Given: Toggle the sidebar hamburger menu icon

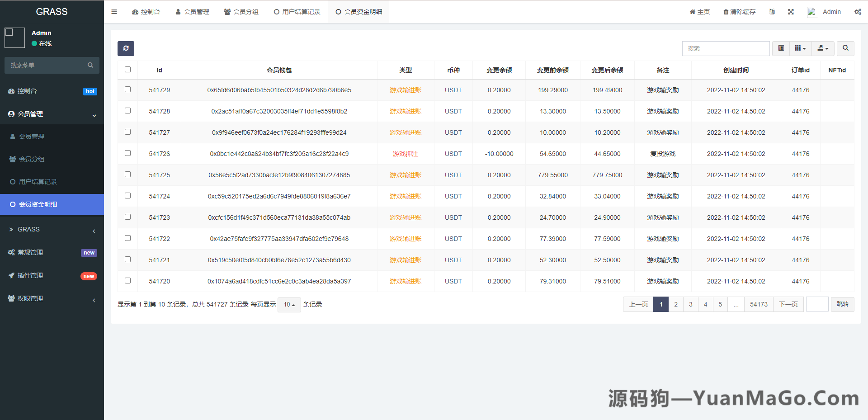Looking at the screenshot, I should tap(114, 12).
